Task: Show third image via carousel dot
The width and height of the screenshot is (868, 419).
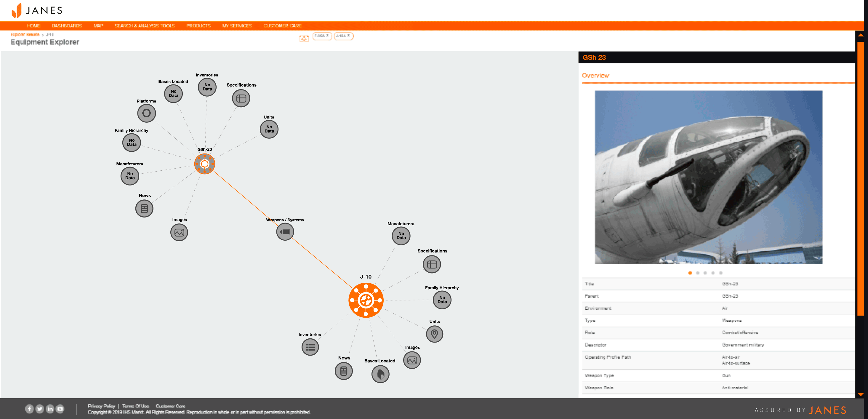Action: tap(705, 273)
